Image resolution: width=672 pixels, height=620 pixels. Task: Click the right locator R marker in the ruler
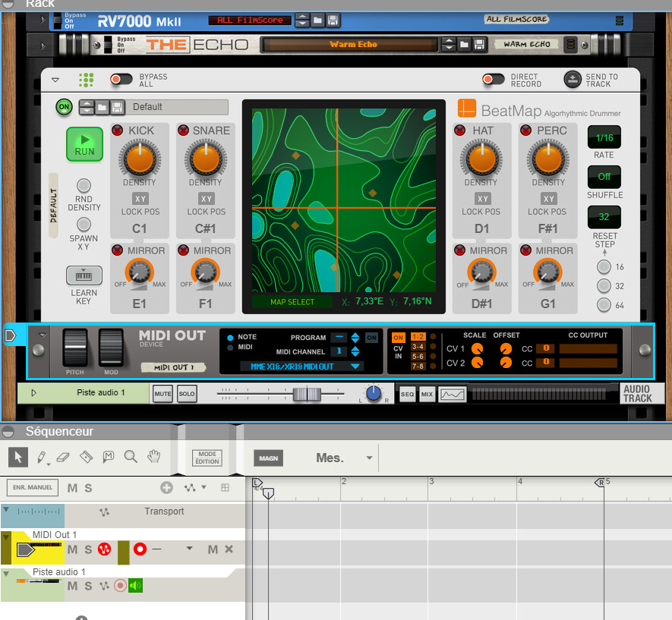pyautogui.click(x=600, y=483)
